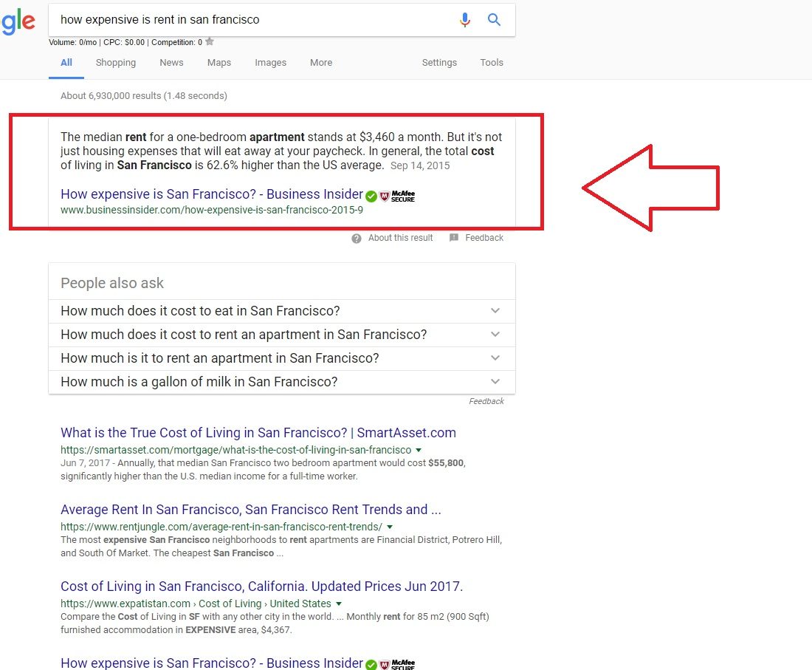The width and height of the screenshot is (812, 670).
Task: Click 'About 6,930,000 results' text
Action: click(x=144, y=96)
